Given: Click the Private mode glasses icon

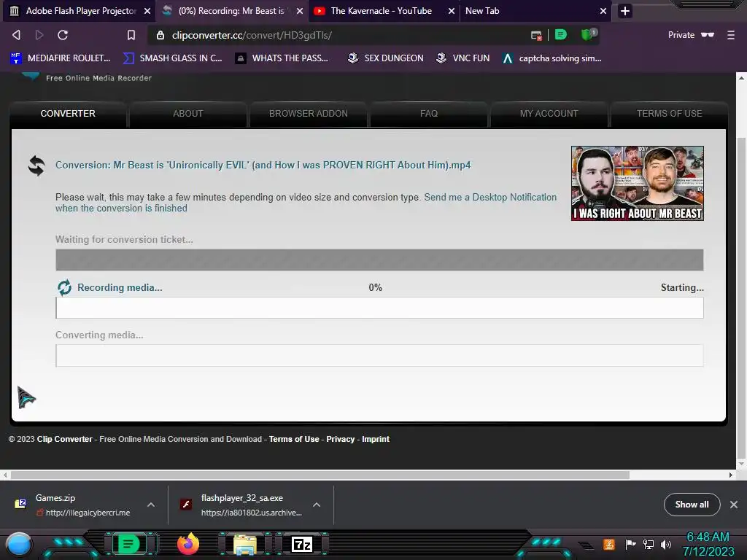Looking at the screenshot, I should coord(708,35).
